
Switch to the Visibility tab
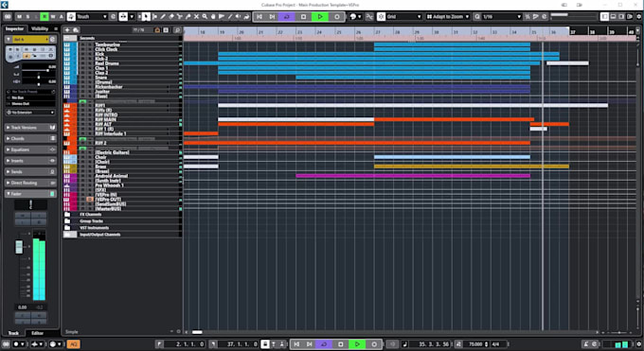tap(40, 28)
